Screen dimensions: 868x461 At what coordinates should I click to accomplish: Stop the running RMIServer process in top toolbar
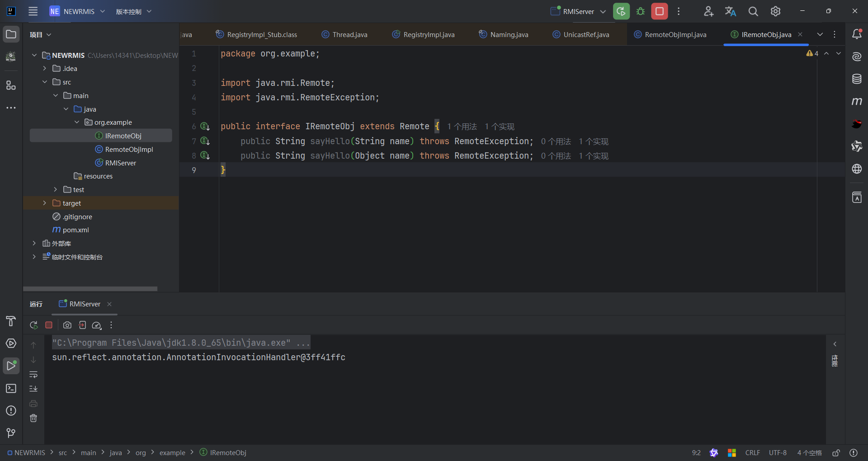(660, 11)
